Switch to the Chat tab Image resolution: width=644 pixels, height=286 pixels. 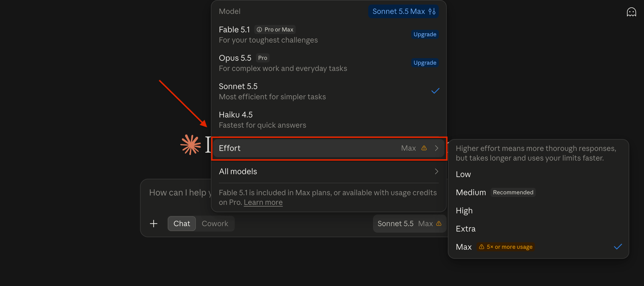[x=182, y=224]
